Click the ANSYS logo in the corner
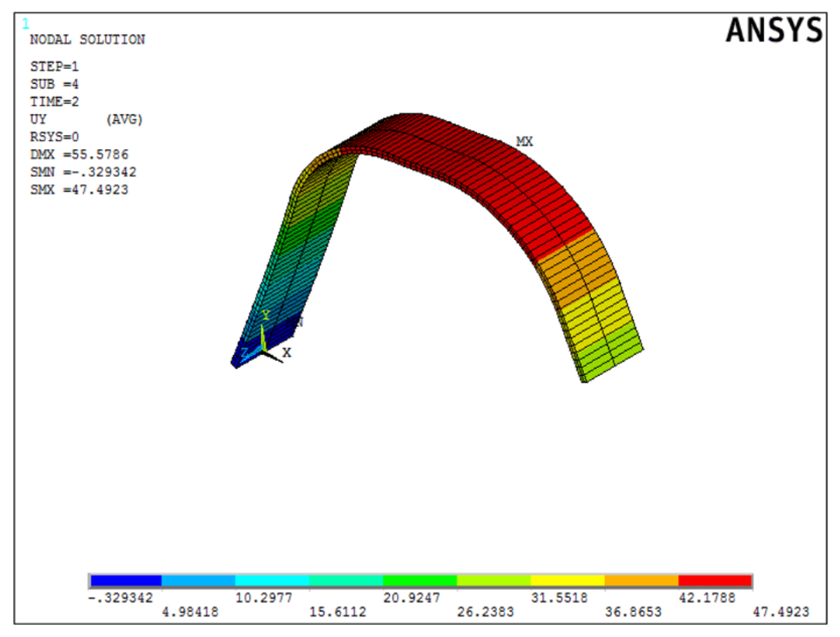Image resolution: width=840 pixels, height=637 pixels. [x=773, y=30]
